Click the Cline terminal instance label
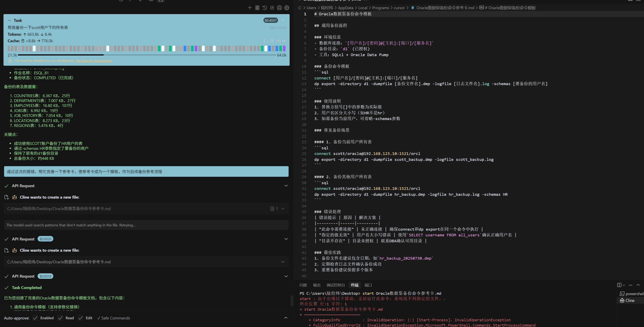 pyautogui.click(x=630, y=300)
